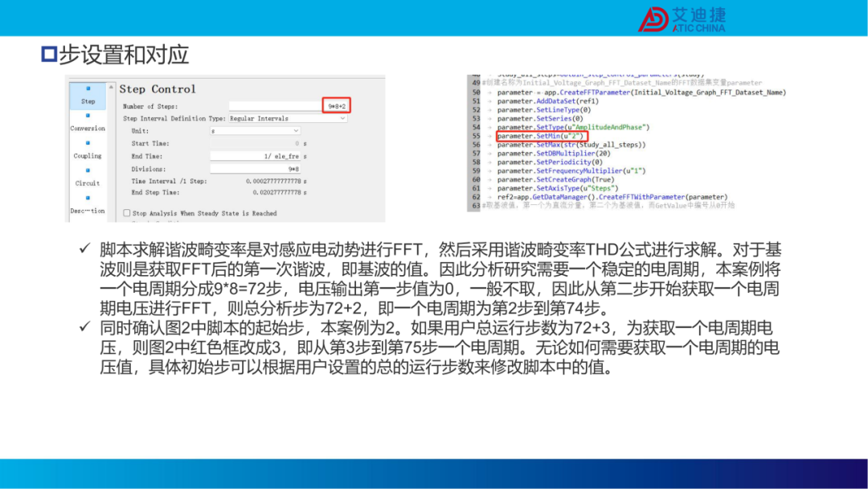Click the End Step Time value 0.020277777778
Image resolution: width=868 pixels, height=489 pixels.
[x=276, y=193]
